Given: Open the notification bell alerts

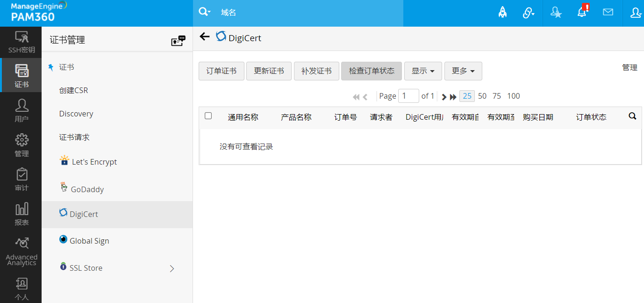Looking at the screenshot, I should (x=582, y=12).
